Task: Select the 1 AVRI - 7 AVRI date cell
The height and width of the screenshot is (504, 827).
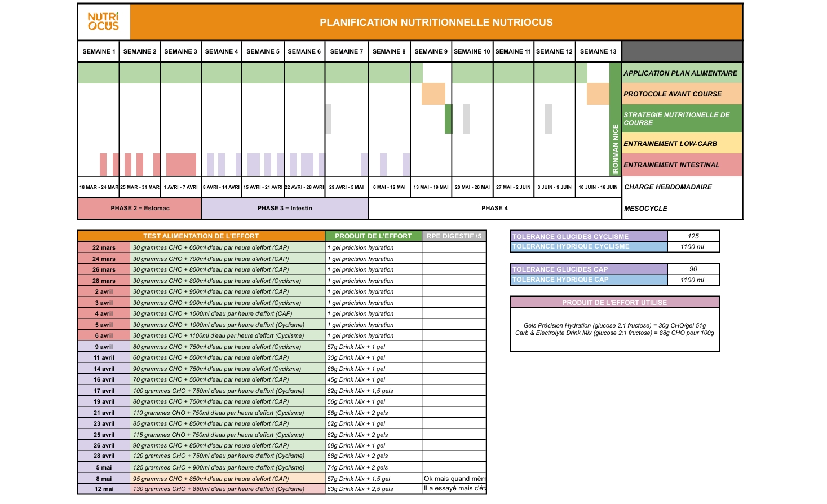Action: coord(181,187)
